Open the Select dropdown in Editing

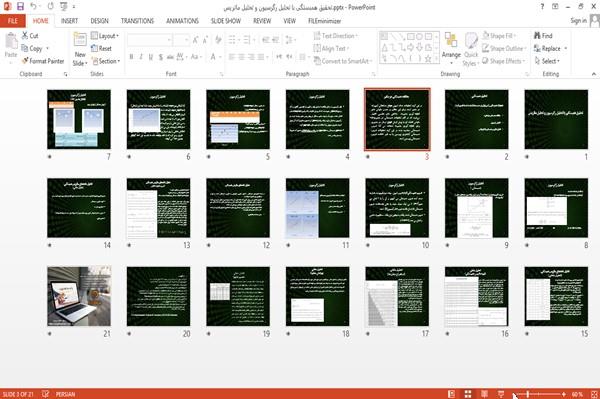click(547, 61)
